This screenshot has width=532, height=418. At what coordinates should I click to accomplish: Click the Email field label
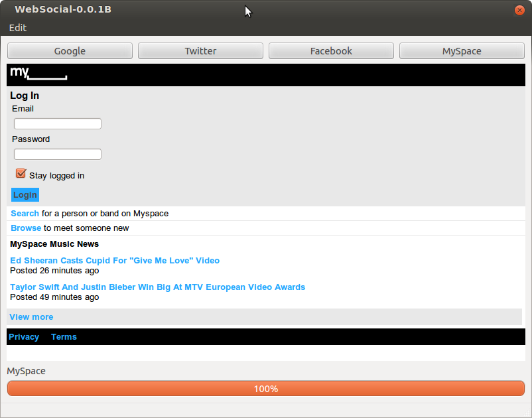23,109
